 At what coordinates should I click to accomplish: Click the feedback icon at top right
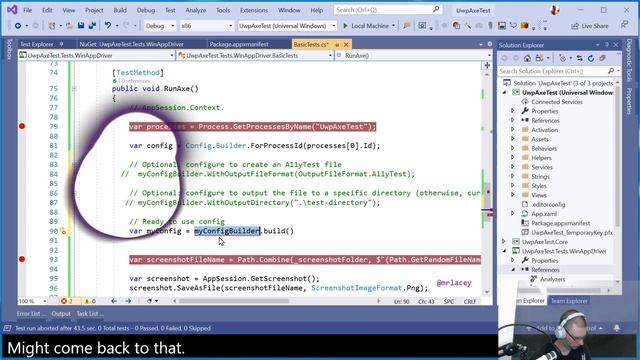pyautogui.click(x=624, y=25)
